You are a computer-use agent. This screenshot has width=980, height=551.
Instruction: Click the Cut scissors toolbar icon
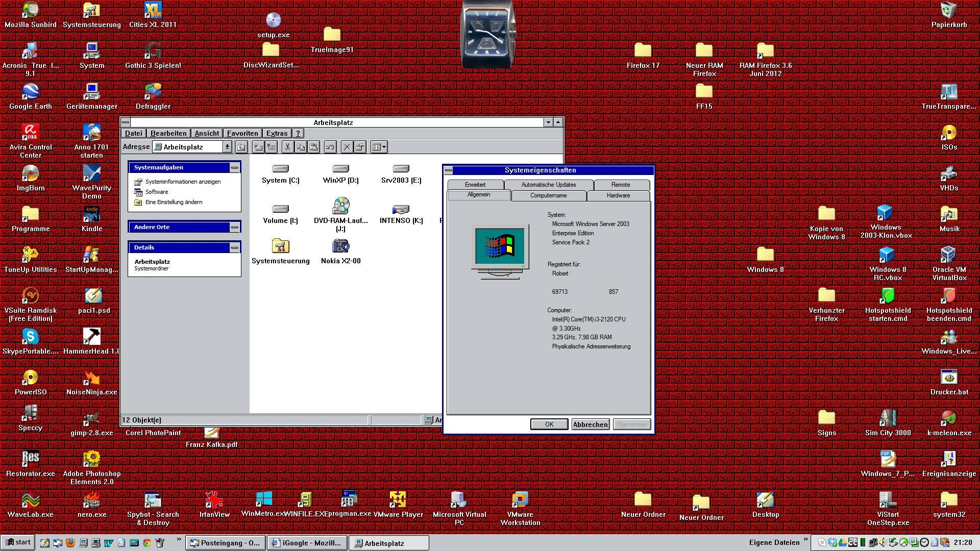pyautogui.click(x=287, y=147)
